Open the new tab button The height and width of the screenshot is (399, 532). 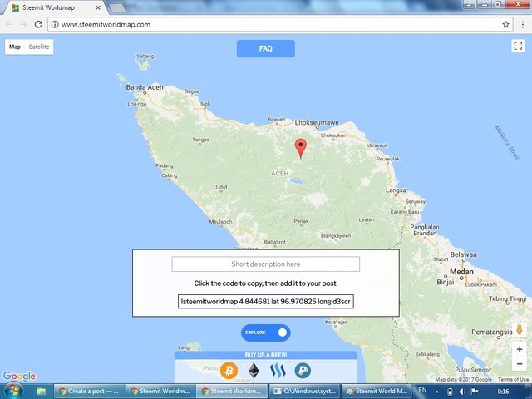pyautogui.click(x=117, y=7)
